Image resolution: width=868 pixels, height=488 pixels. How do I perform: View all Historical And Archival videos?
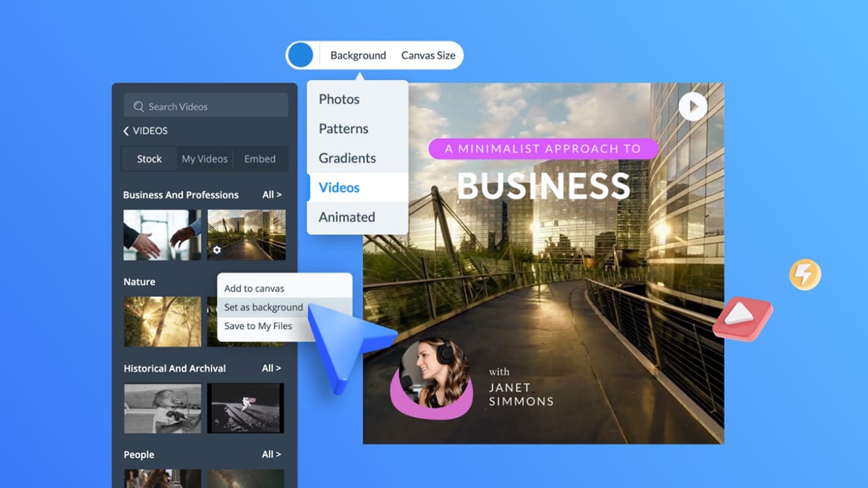click(x=271, y=368)
